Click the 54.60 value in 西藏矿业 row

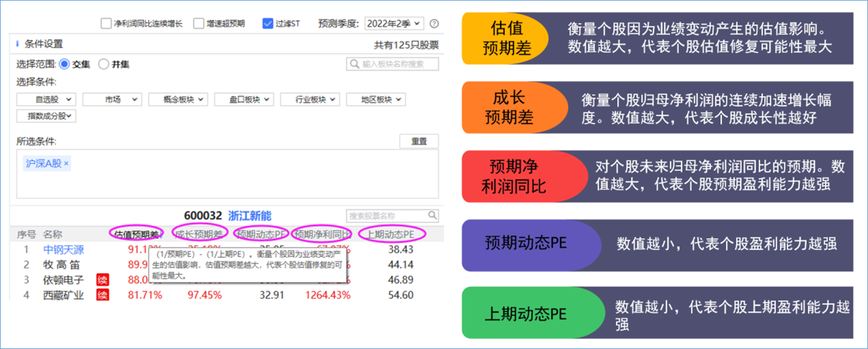401,295
